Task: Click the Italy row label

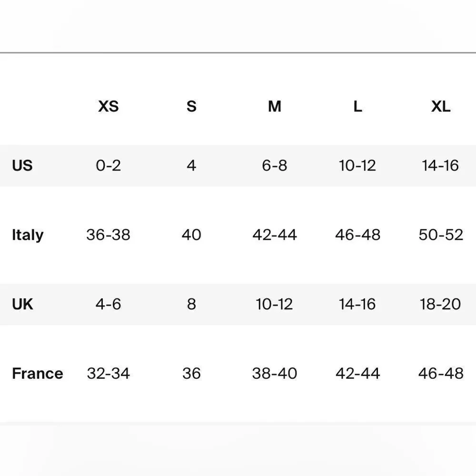Action: point(28,235)
